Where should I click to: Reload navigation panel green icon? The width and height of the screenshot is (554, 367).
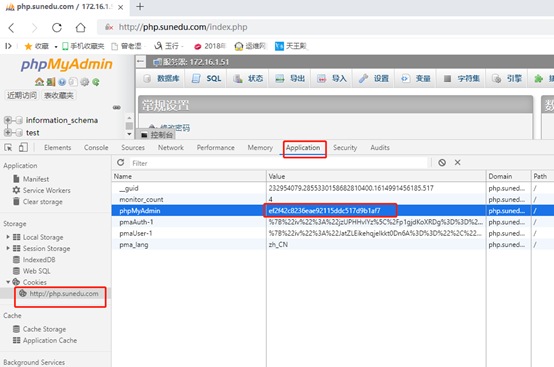tap(96, 82)
